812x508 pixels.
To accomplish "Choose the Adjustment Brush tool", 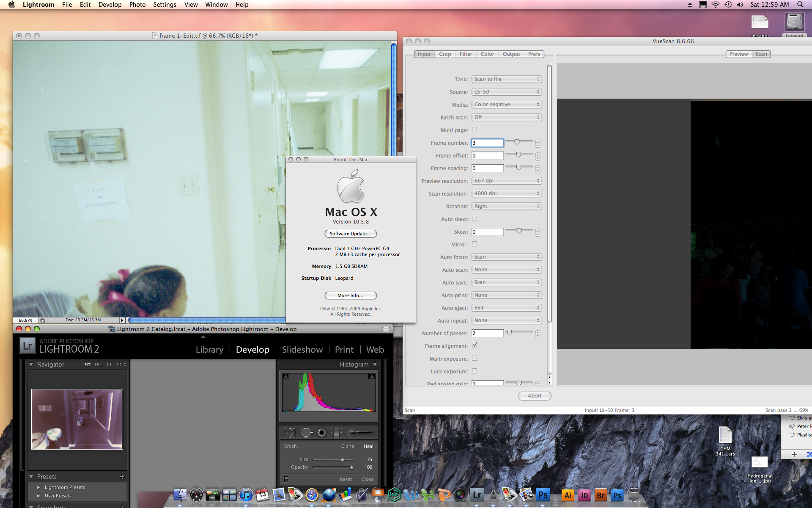I will tap(359, 432).
